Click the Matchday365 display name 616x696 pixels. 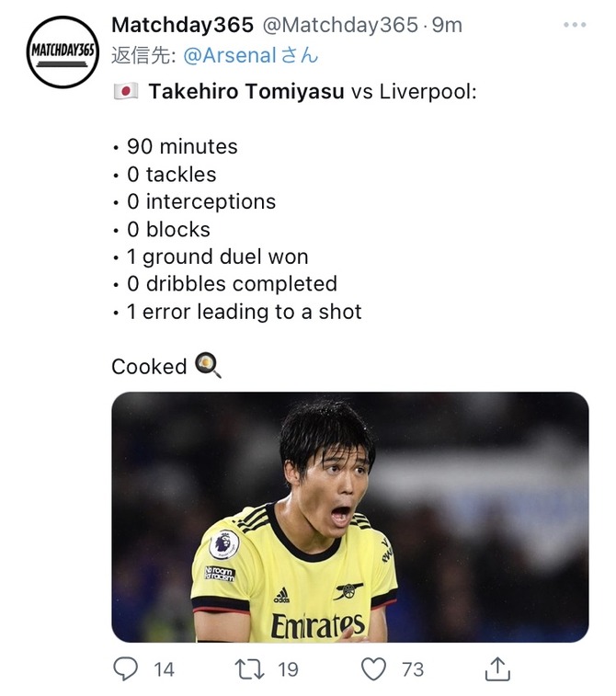tap(172, 25)
